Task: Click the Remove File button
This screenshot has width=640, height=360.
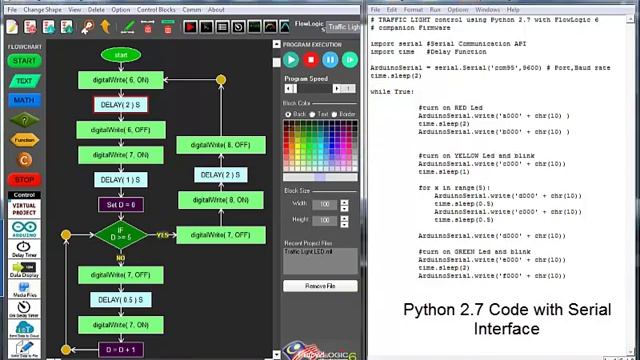Action: point(320,286)
